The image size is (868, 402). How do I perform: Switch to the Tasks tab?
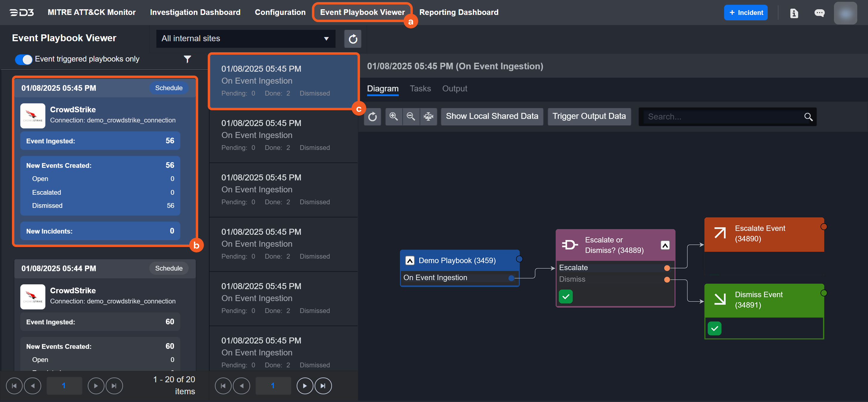click(x=420, y=88)
